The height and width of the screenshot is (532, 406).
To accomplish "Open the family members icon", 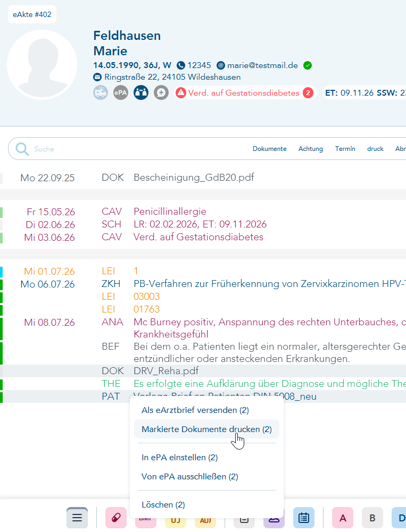I will click(x=141, y=92).
